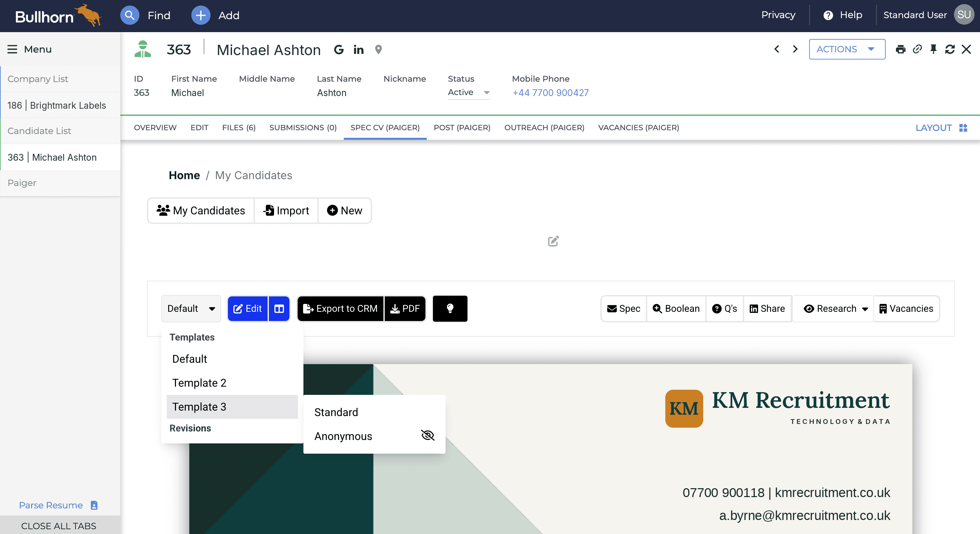Image resolution: width=980 pixels, height=534 pixels.
Task: Click the map location pin icon
Action: click(x=378, y=50)
